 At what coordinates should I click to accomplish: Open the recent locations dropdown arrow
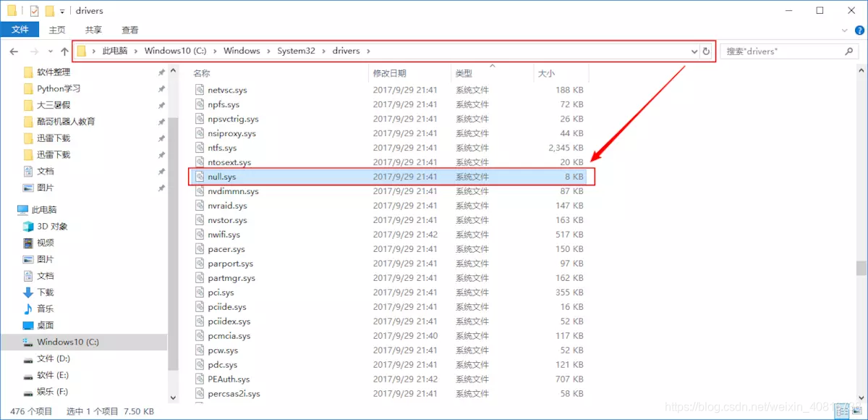49,52
